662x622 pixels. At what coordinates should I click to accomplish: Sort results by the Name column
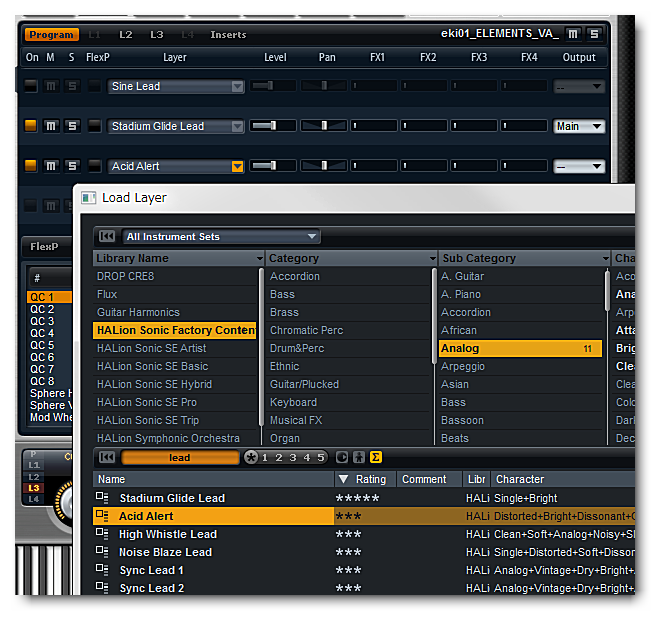click(213, 479)
